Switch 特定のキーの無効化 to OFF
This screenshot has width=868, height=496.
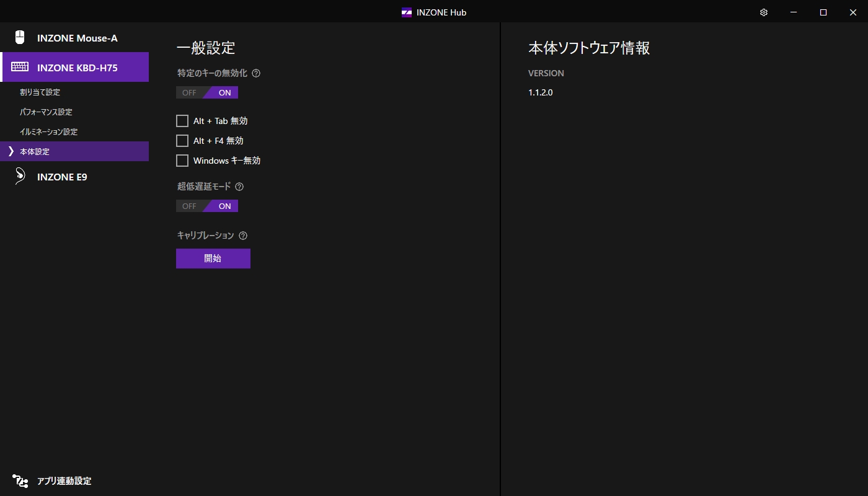189,92
